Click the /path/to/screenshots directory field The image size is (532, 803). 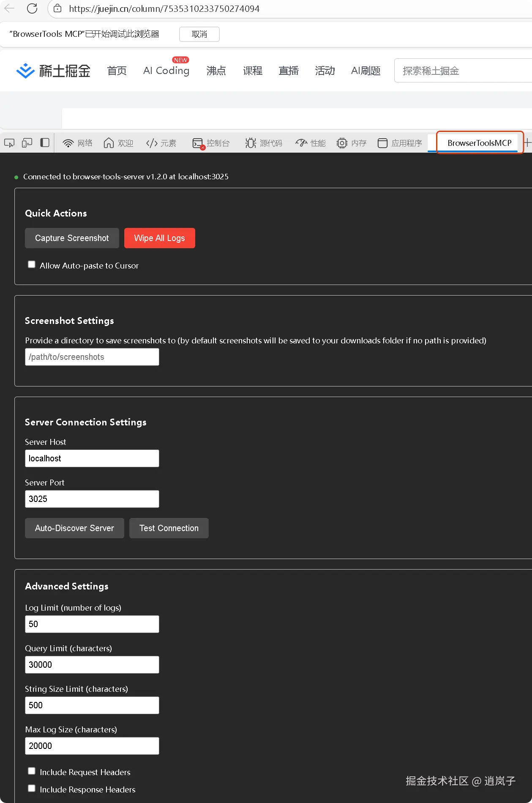pos(92,357)
